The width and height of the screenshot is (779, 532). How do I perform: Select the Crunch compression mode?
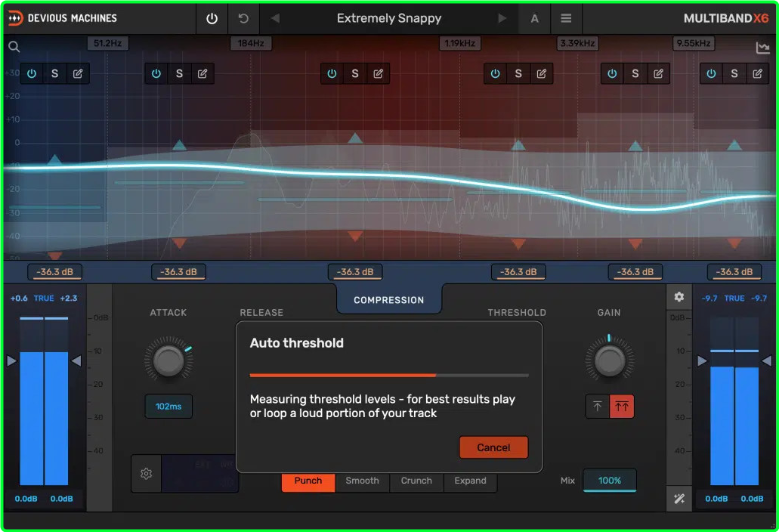pos(416,481)
